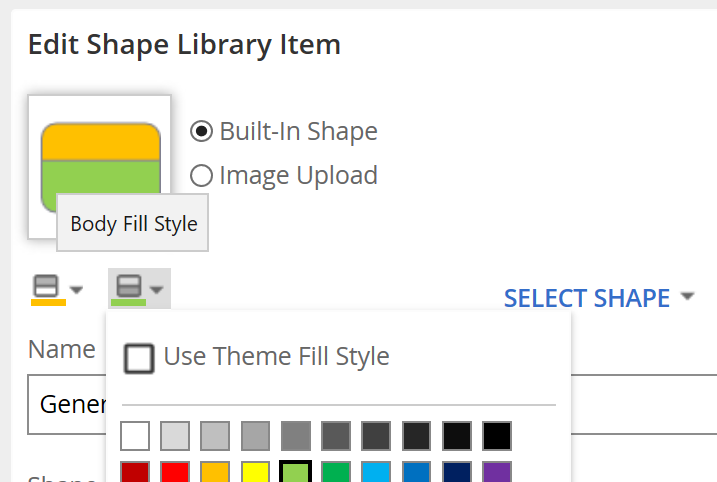Choose the dark green color swatch

click(x=336, y=471)
